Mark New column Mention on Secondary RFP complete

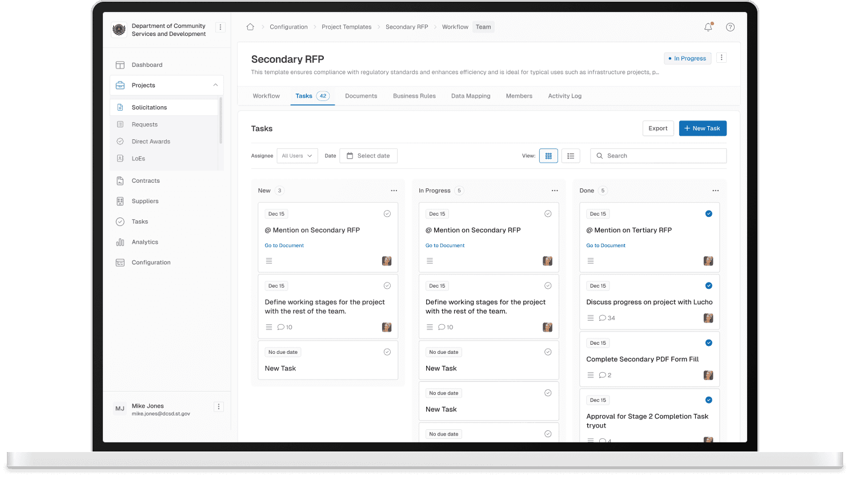click(387, 213)
